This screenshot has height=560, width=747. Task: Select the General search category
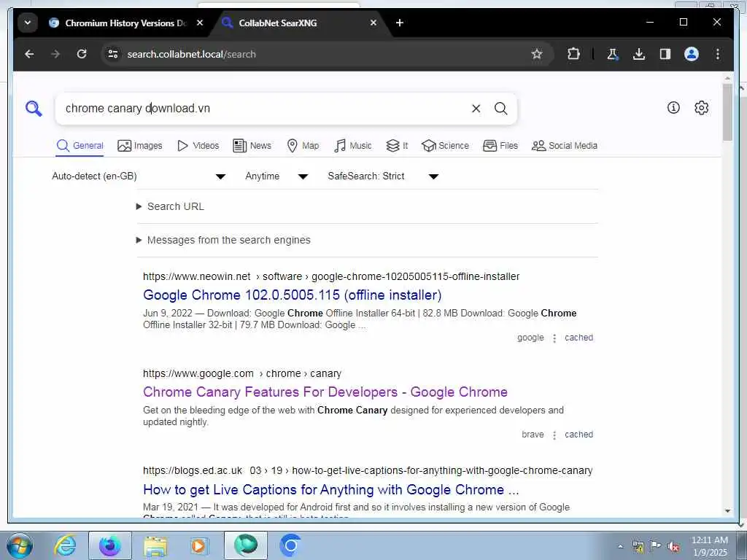pos(80,146)
